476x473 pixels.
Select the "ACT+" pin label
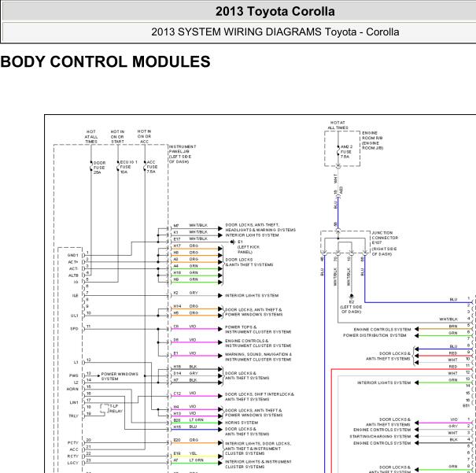[73, 262]
